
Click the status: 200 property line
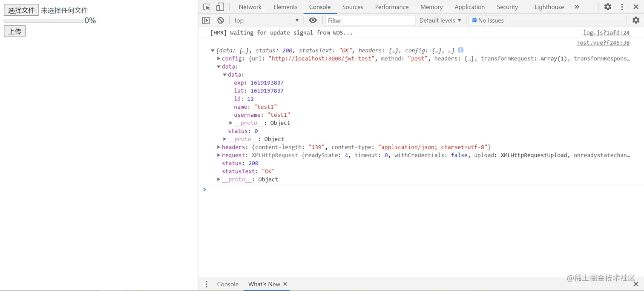(x=240, y=164)
